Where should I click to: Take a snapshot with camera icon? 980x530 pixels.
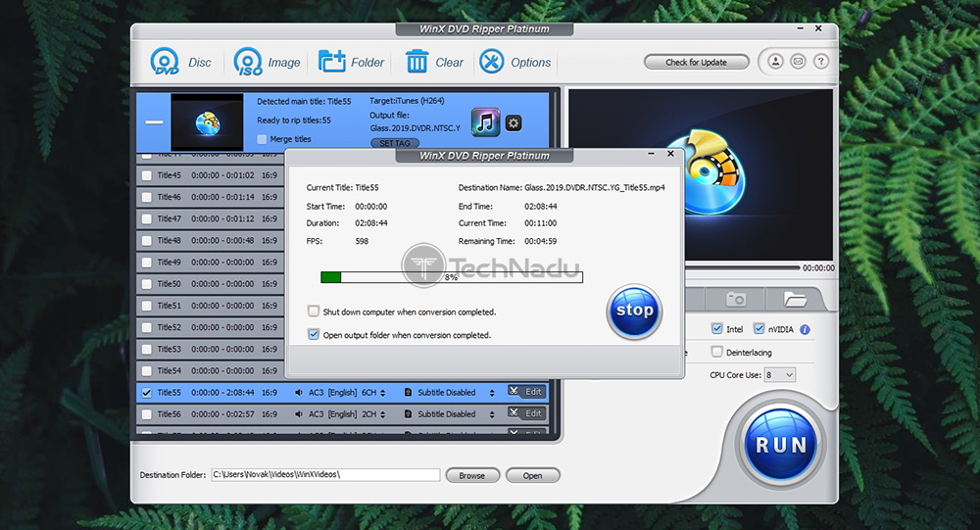tap(736, 300)
